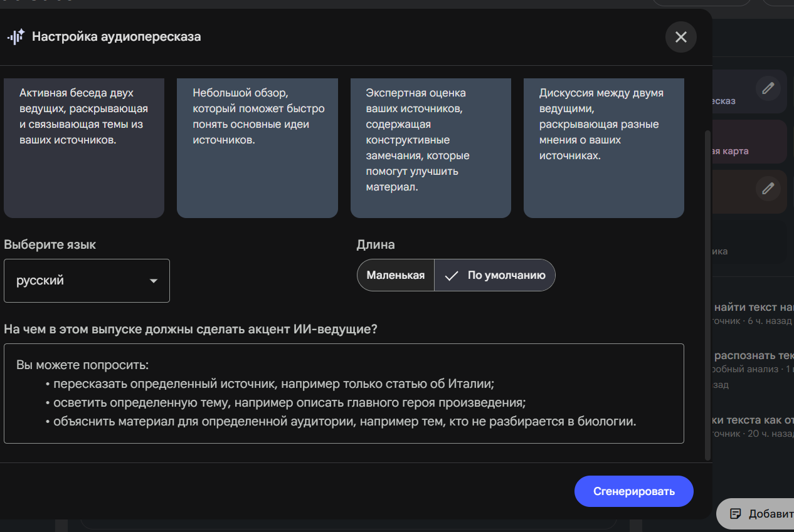Viewport: 794px width, 532px height.
Task: Select the "Маленькая" length option
Action: [395, 275]
